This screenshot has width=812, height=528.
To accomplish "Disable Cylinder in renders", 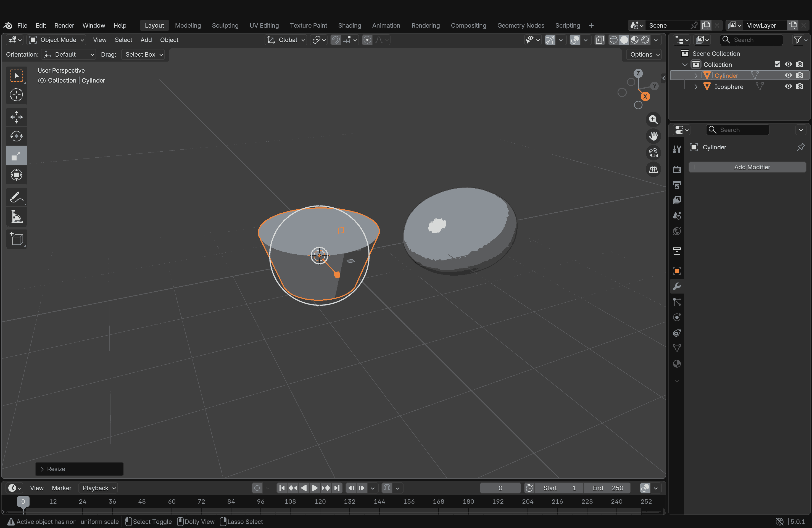I will pos(800,75).
